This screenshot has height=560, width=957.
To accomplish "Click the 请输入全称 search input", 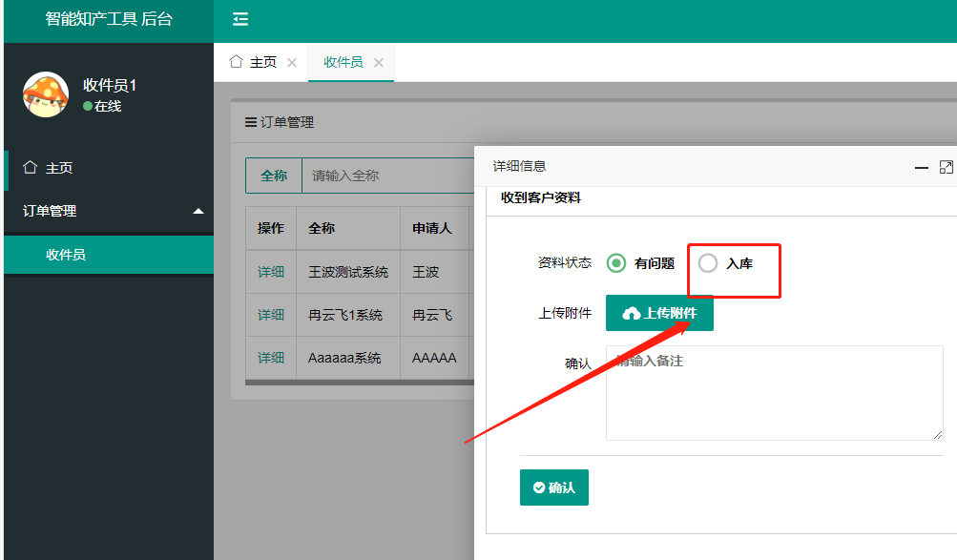I will pos(388,176).
